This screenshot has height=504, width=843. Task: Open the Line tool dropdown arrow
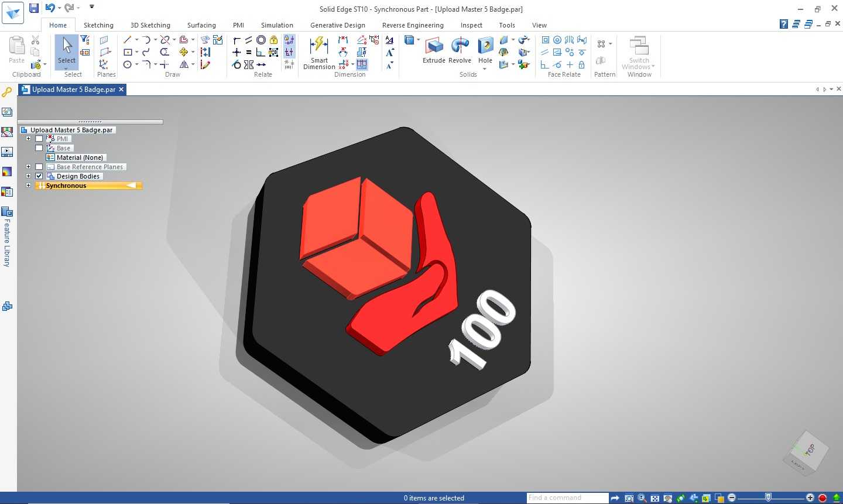tap(136, 40)
